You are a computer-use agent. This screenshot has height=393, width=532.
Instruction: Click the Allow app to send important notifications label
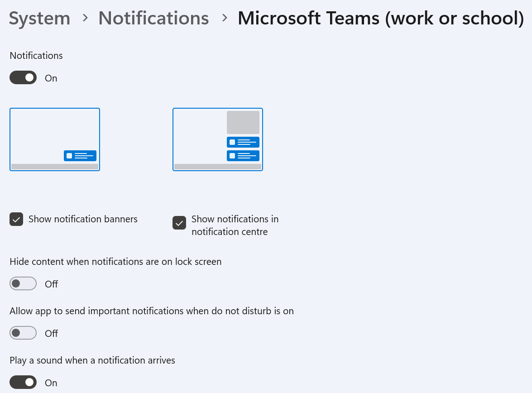152,311
